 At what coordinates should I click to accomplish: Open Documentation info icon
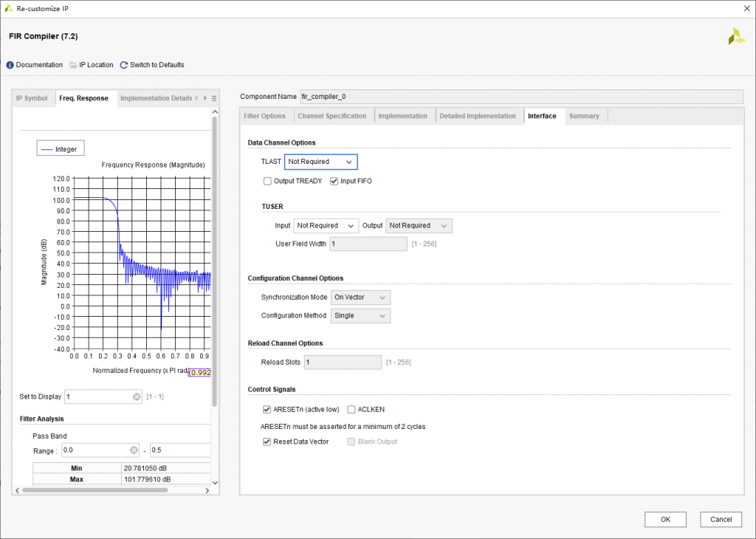pyautogui.click(x=10, y=65)
